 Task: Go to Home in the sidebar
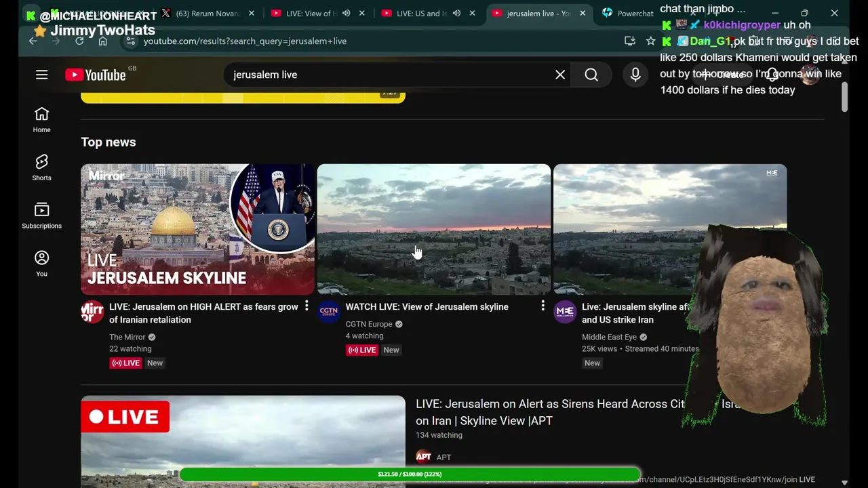(41, 119)
